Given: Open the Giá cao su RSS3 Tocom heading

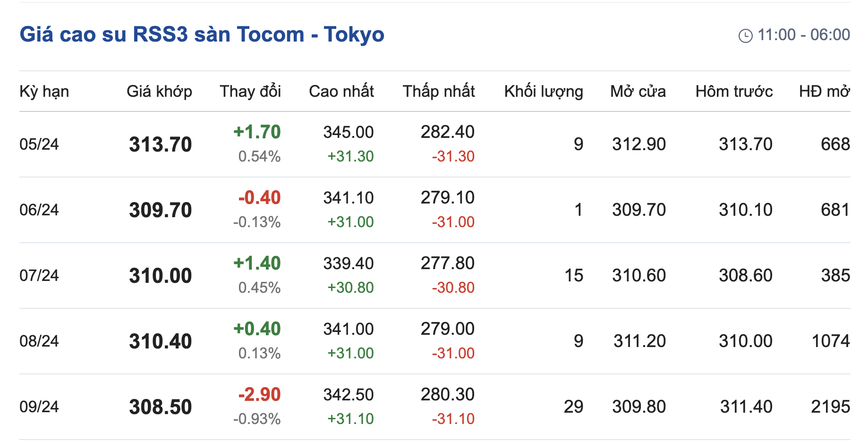Looking at the screenshot, I should point(202,34).
